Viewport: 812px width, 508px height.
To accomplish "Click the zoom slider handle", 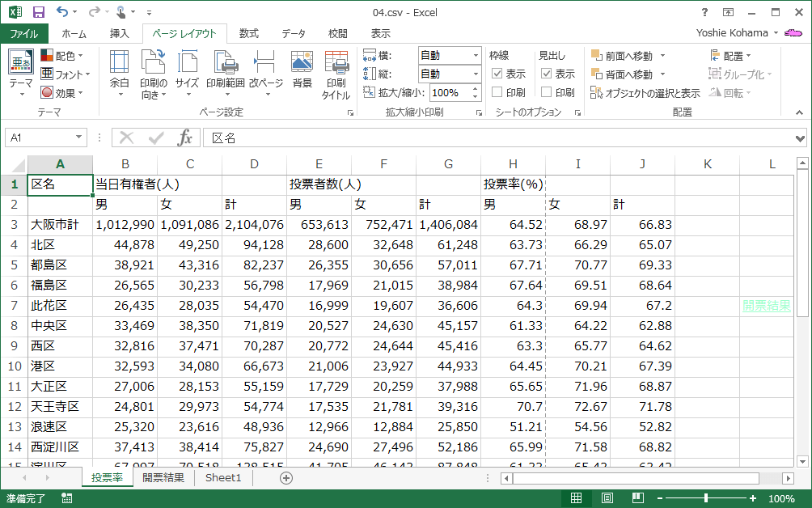I will [706, 498].
